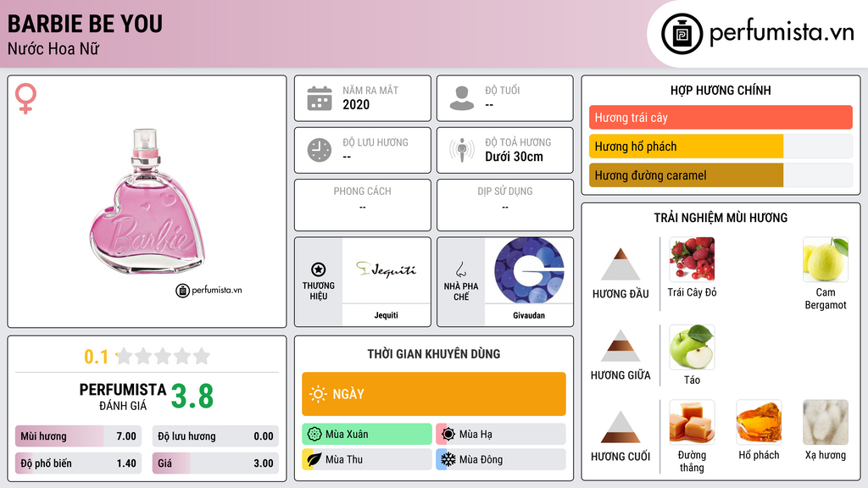The image size is (868, 488).
Task: Click the sun icon in NGÀY bar
Action: (x=318, y=394)
